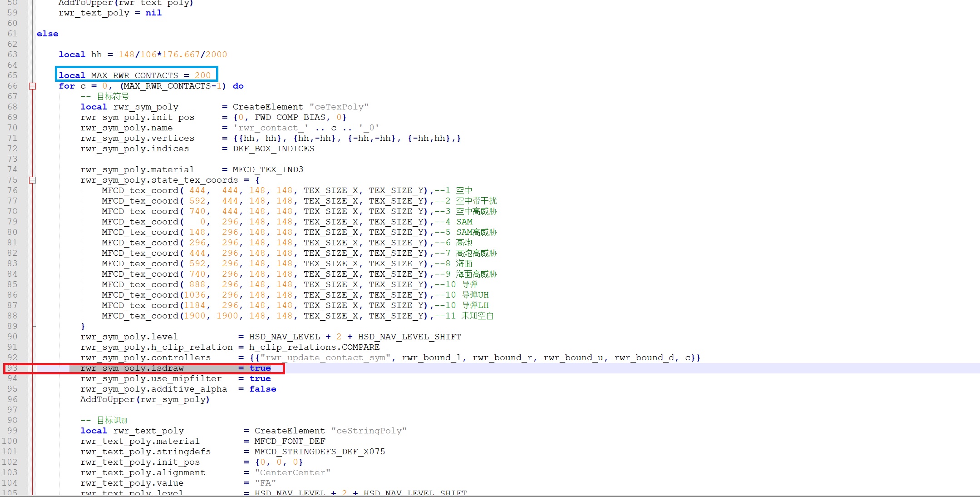The width and height of the screenshot is (980, 497).
Task: Click the 'local hh = 148/106*176.667/2000' line
Action: click(x=143, y=55)
